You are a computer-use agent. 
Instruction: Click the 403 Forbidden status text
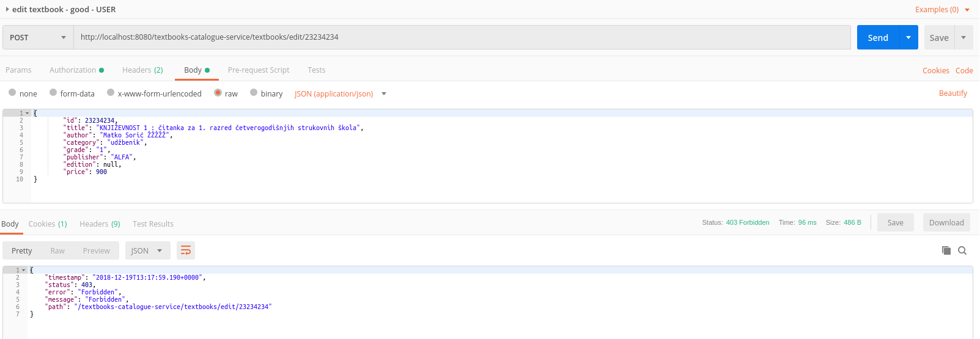(x=748, y=222)
